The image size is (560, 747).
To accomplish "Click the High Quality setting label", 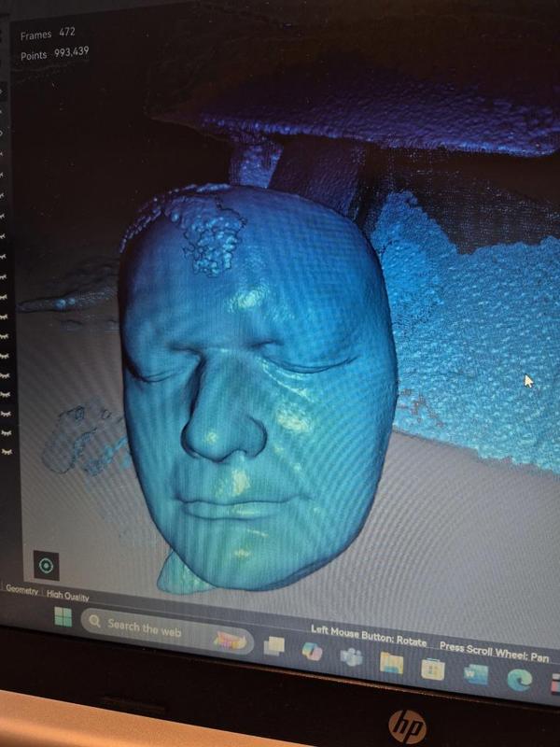I will pyautogui.click(x=67, y=595).
